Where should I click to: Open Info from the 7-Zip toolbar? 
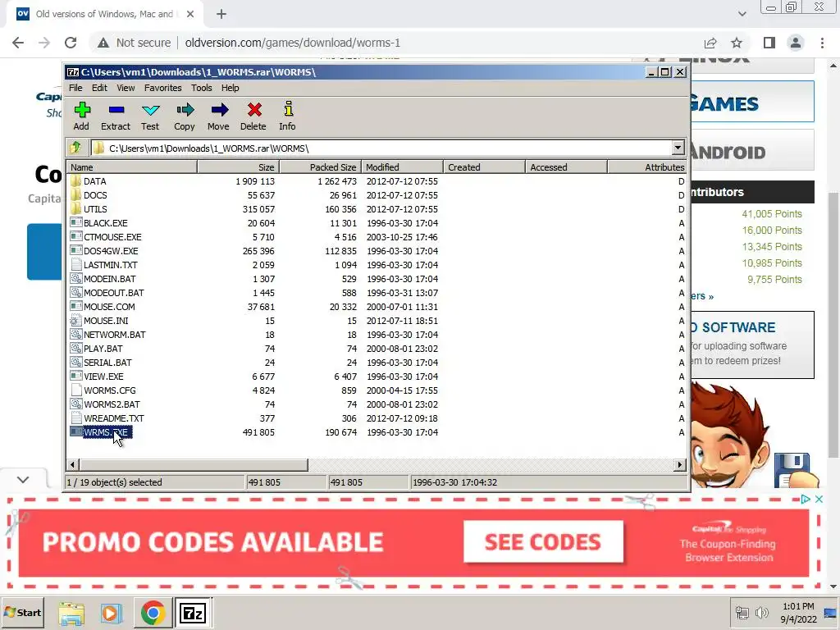click(288, 109)
